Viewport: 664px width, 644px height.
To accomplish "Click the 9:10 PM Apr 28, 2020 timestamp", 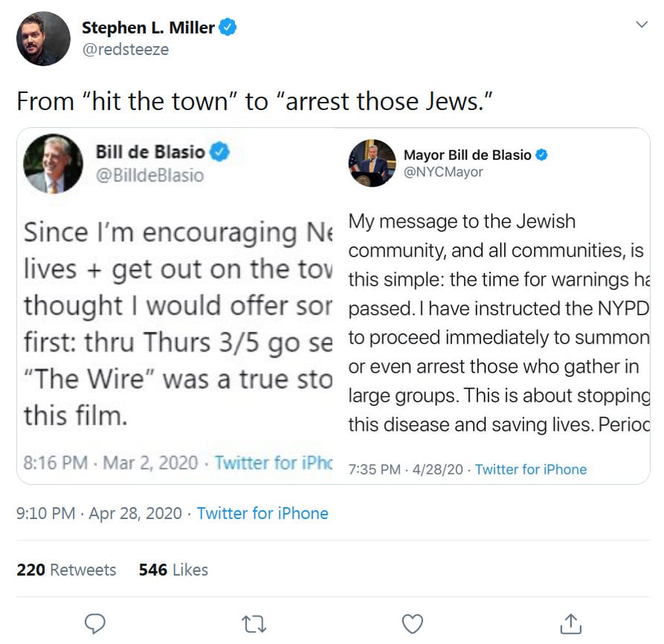I will pyautogui.click(x=99, y=513).
